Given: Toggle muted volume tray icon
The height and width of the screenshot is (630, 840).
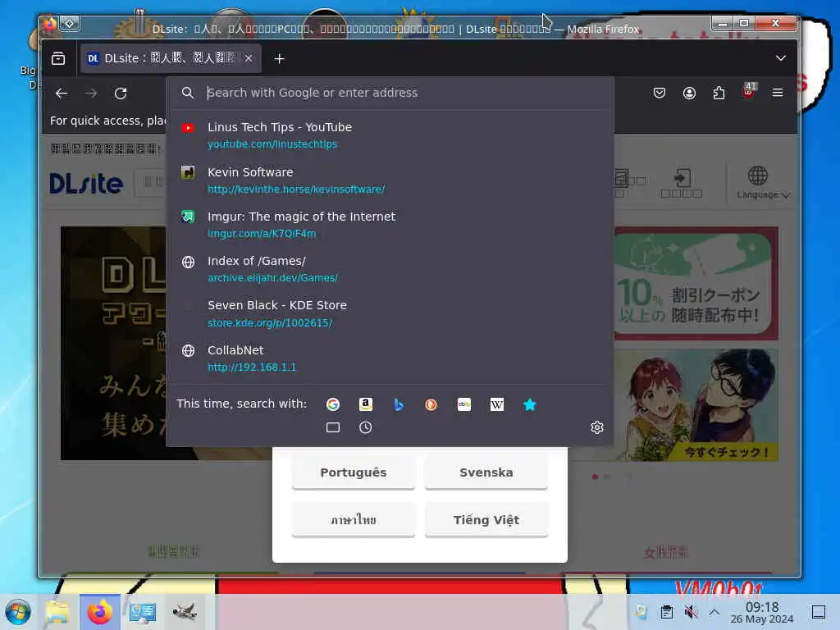Looking at the screenshot, I should click(x=691, y=612).
